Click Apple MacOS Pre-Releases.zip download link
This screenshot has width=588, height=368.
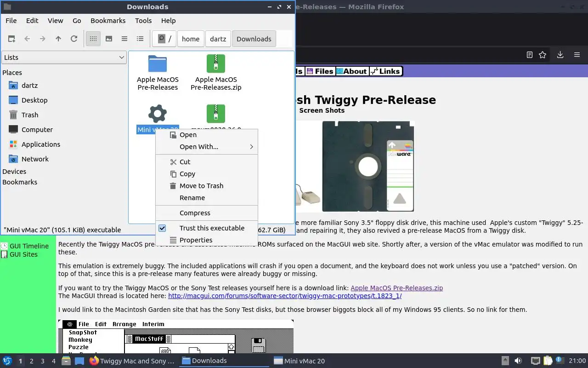click(396, 288)
